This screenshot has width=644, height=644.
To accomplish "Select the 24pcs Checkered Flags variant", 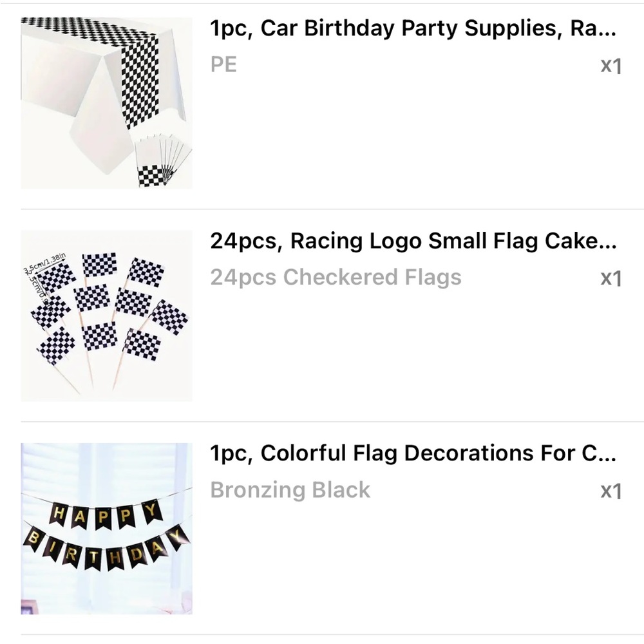I will coord(336,277).
